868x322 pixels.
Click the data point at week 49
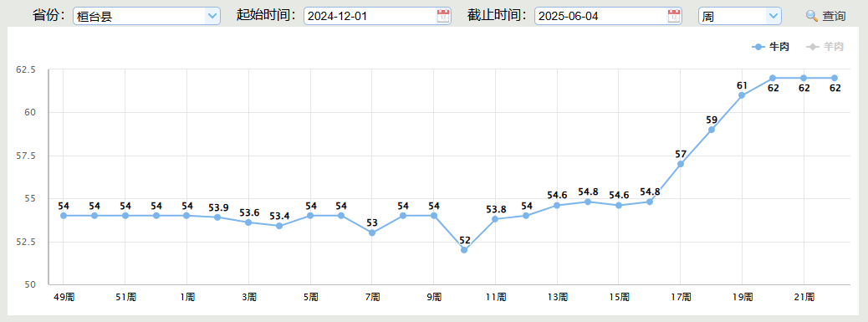(64, 216)
